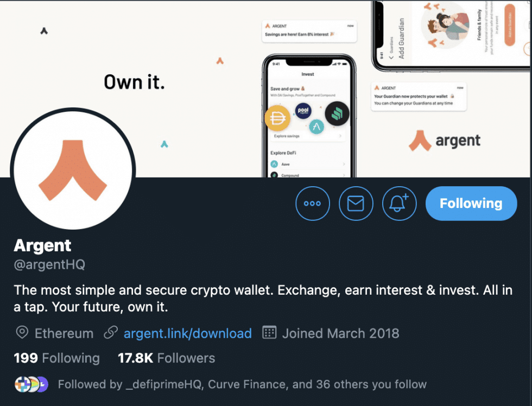The image size is (532, 406).
Task: Click the profile bio description text
Action: pyautogui.click(x=263, y=298)
